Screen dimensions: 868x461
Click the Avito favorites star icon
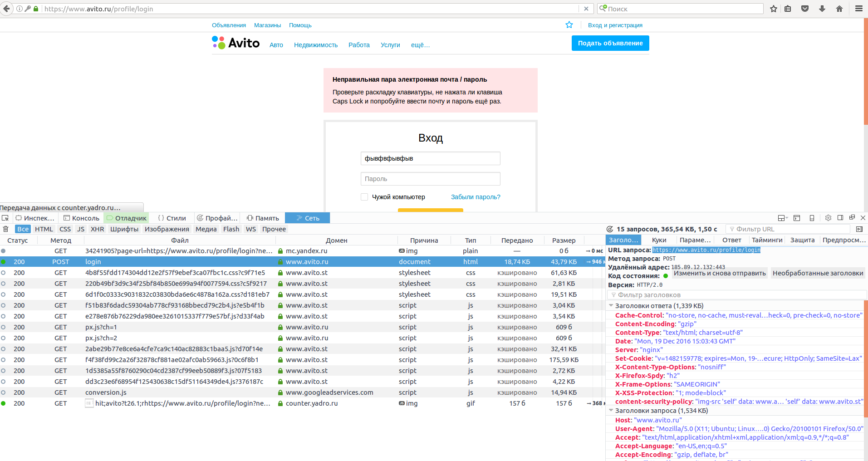[569, 25]
